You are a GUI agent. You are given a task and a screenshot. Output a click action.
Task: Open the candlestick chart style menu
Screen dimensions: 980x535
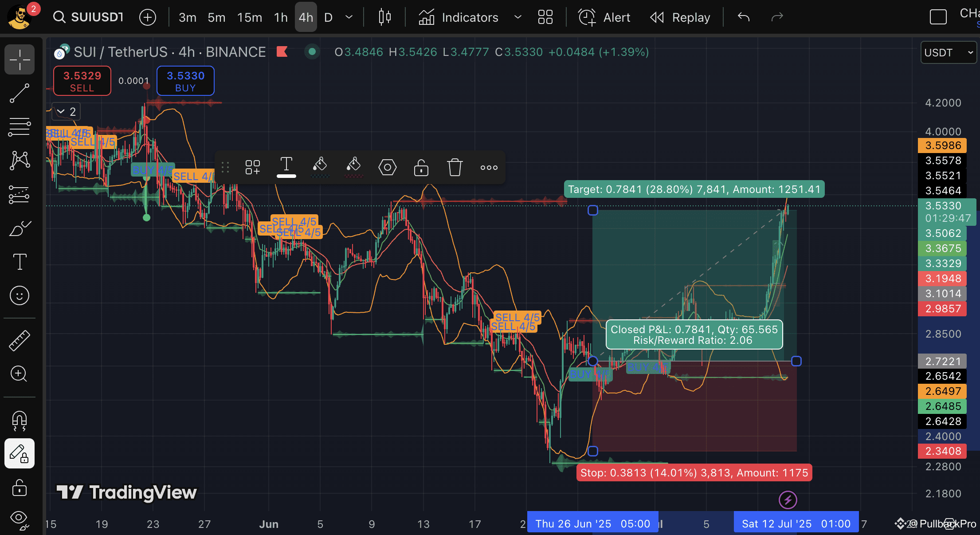tap(385, 17)
